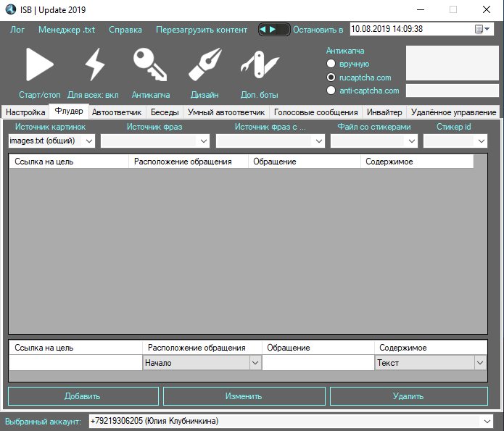
Task: Expand the Стикер id dropdown
Action: coord(482,141)
